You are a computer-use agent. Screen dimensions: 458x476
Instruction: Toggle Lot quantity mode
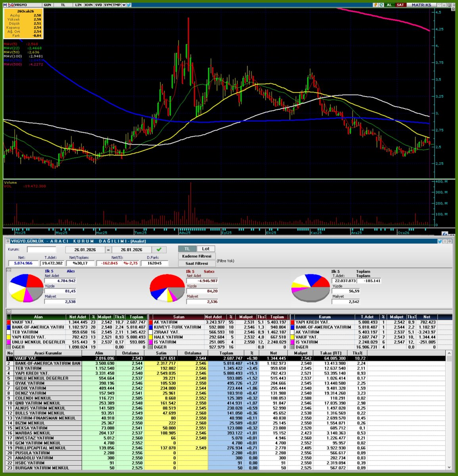pos(205,249)
